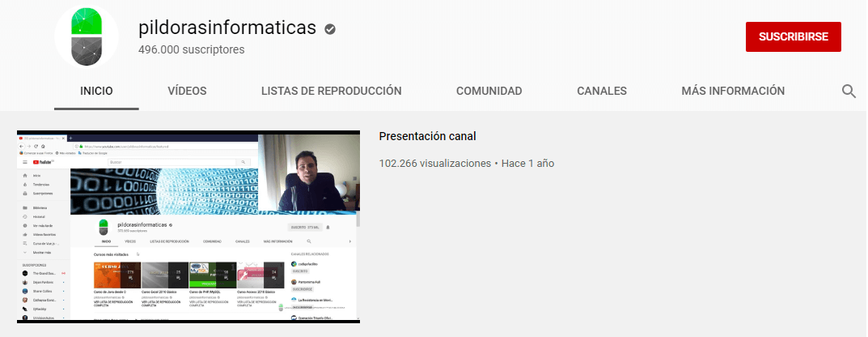Play the channel presentation video thumbnail
The image size is (868, 337).
point(188,227)
